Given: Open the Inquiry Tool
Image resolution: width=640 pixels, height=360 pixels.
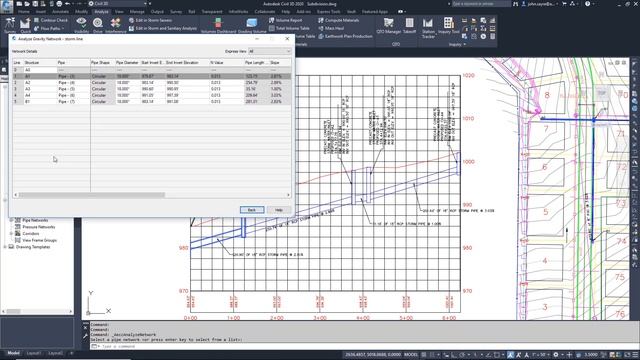Looking at the screenshot, I should [449, 25].
